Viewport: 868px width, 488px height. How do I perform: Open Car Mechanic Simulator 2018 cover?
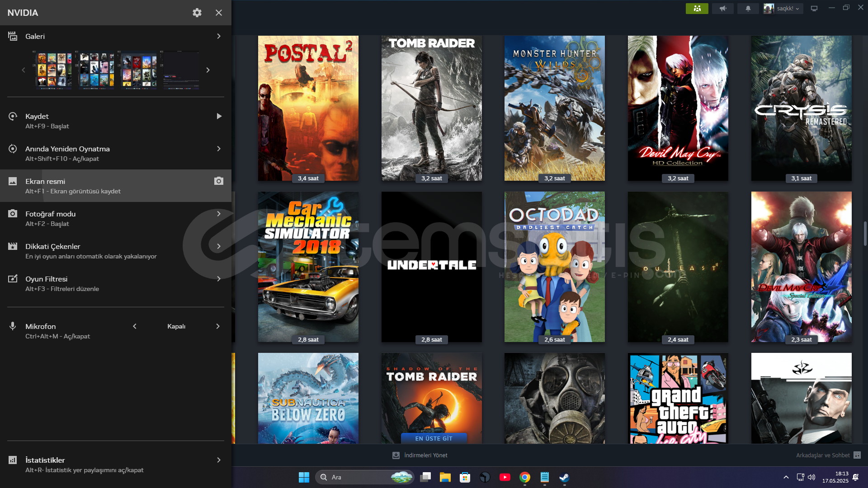point(308,267)
